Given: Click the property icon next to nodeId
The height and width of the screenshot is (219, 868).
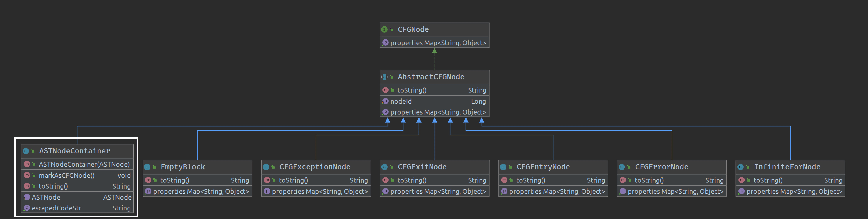Looking at the screenshot, I should point(386,101).
